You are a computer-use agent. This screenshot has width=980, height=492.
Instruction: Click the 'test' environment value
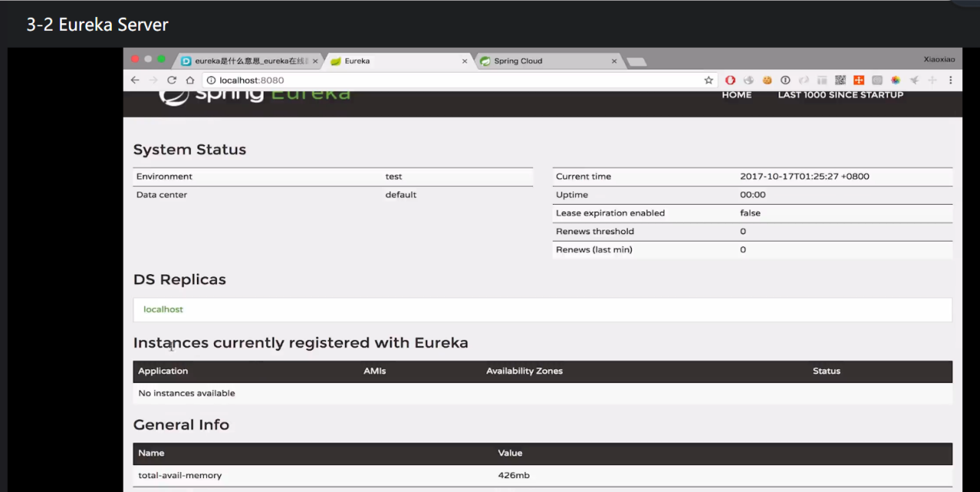click(394, 176)
